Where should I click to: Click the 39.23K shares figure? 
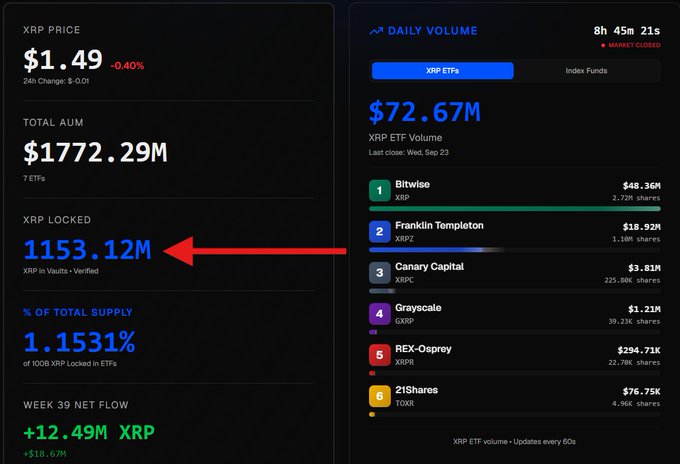tap(634, 321)
